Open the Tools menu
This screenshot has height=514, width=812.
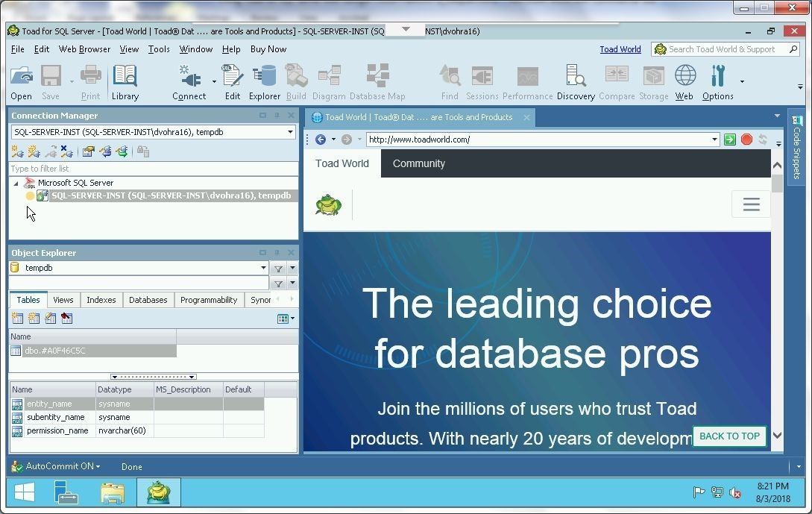click(x=159, y=49)
